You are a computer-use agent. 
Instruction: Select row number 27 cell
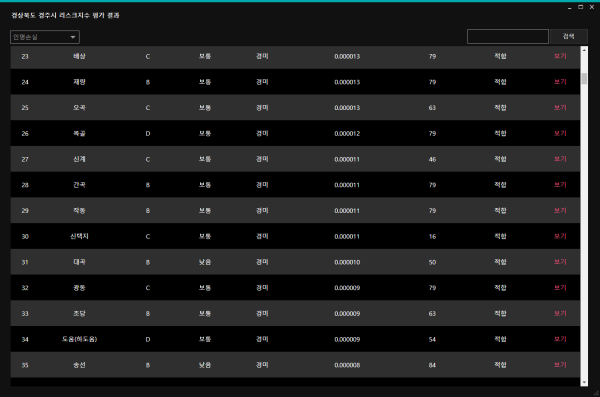point(25,159)
